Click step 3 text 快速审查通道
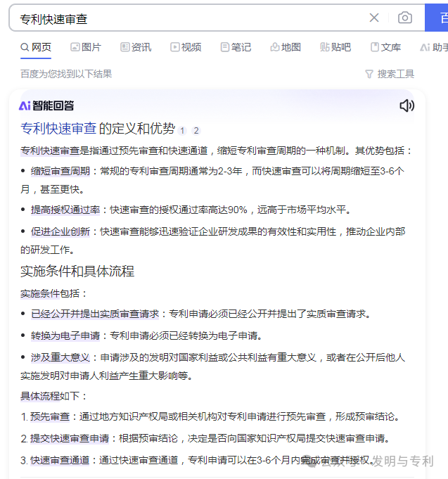The height and width of the screenshot is (479, 448). click(60, 461)
